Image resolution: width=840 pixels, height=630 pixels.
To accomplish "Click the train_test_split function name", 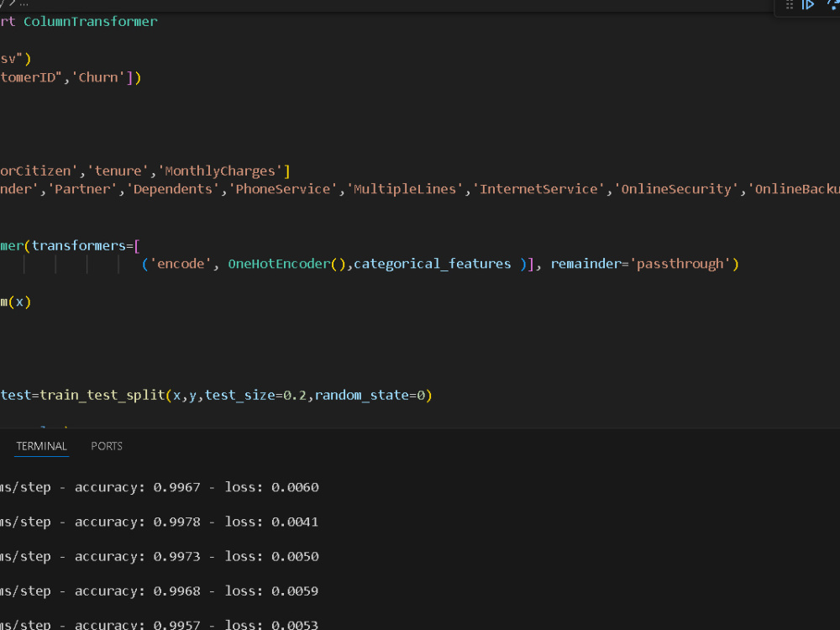I will [x=102, y=396].
